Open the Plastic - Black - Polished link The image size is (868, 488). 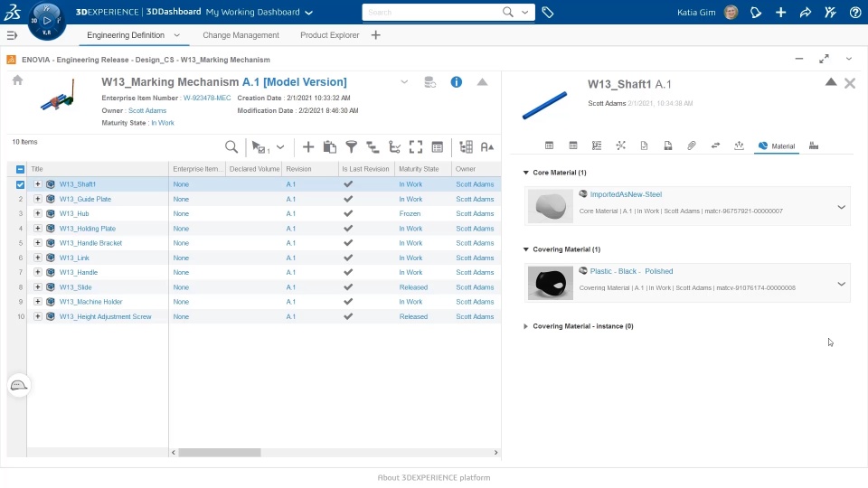click(x=631, y=271)
